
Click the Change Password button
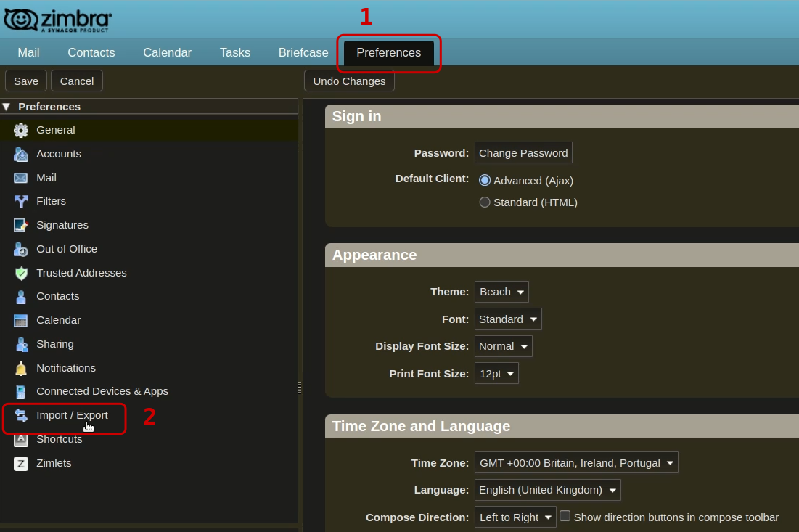point(523,152)
